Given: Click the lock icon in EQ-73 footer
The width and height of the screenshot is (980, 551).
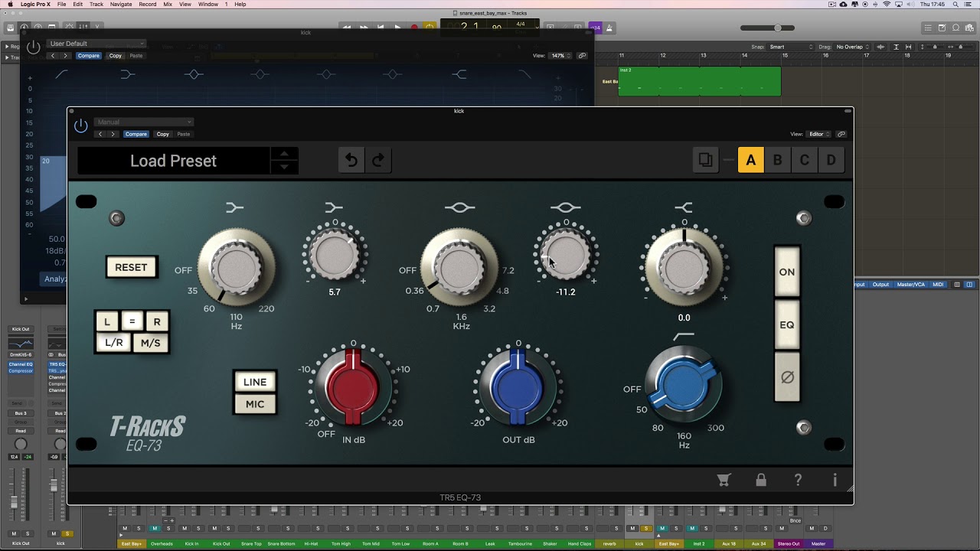Looking at the screenshot, I should [761, 480].
